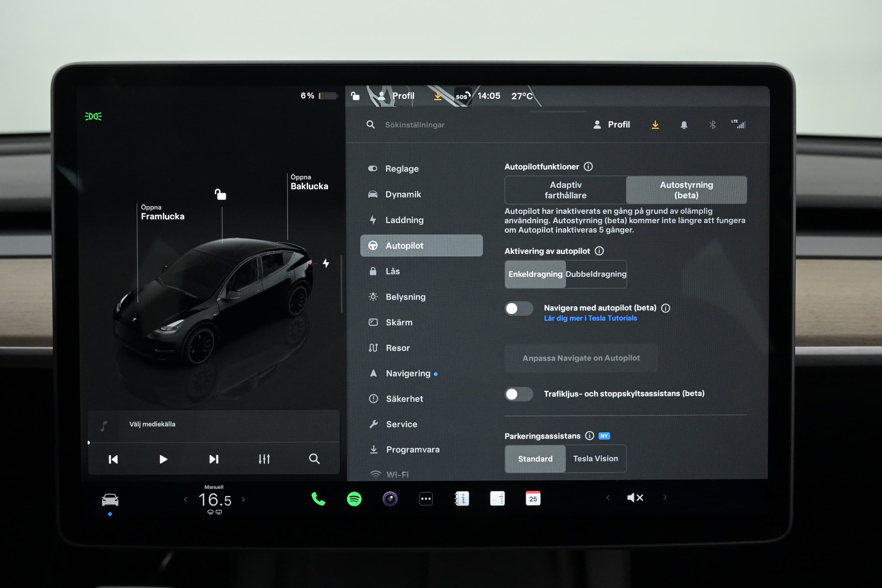Select the Autopilot settings section
Viewport: 882px width, 588px height.
tap(422, 245)
